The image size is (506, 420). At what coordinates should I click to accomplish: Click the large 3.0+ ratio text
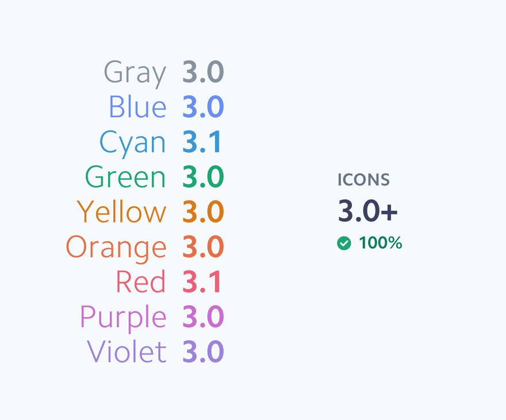(x=367, y=210)
